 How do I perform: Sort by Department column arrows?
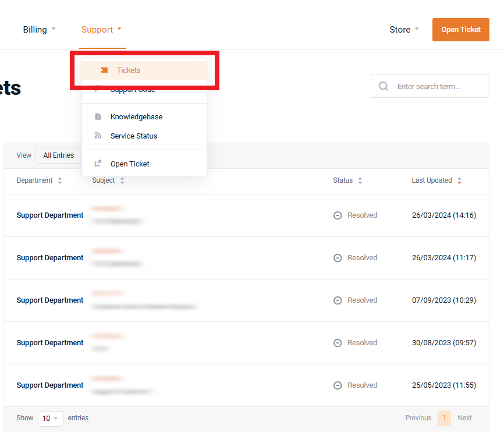pyautogui.click(x=59, y=181)
